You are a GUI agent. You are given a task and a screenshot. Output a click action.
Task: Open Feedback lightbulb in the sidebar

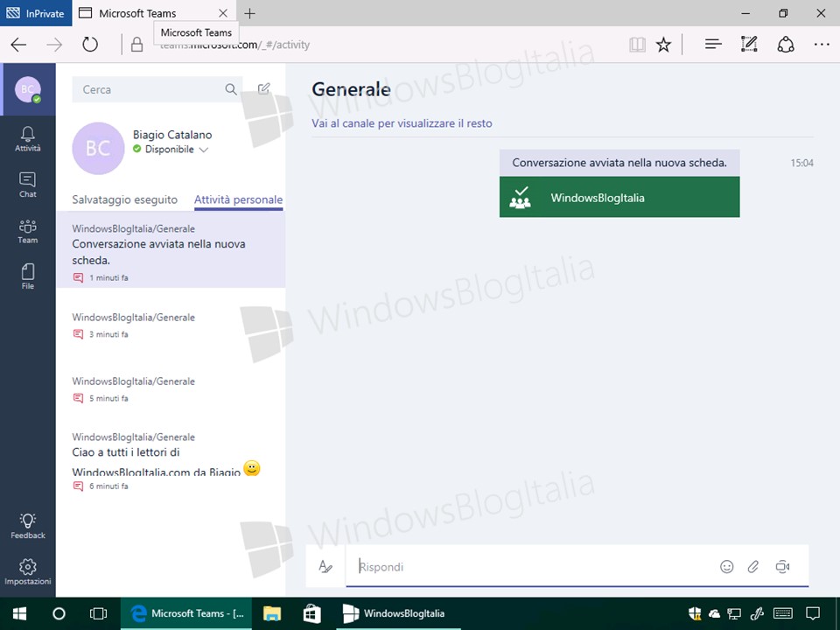pyautogui.click(x=27, y=526)
